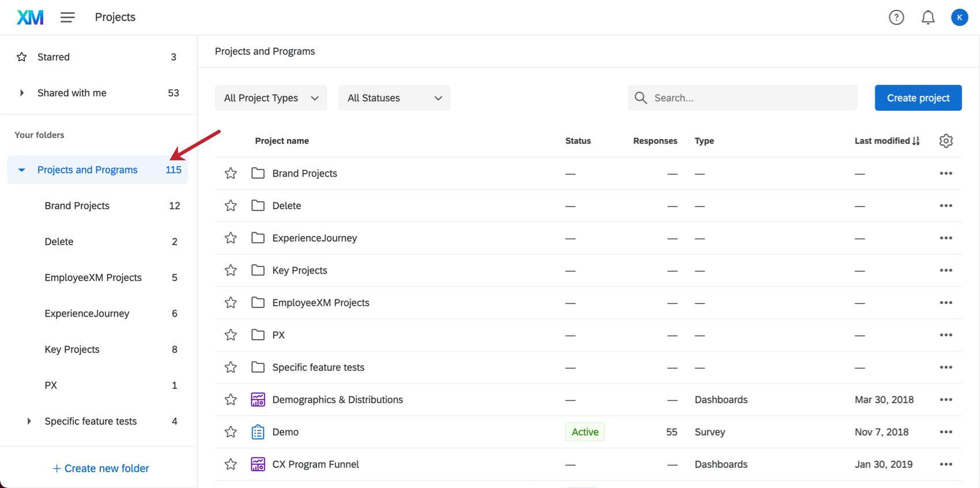Viewport: 980px width, 488px height.
Task: Select Starred in the sidebar
Action: click(54, 57)
